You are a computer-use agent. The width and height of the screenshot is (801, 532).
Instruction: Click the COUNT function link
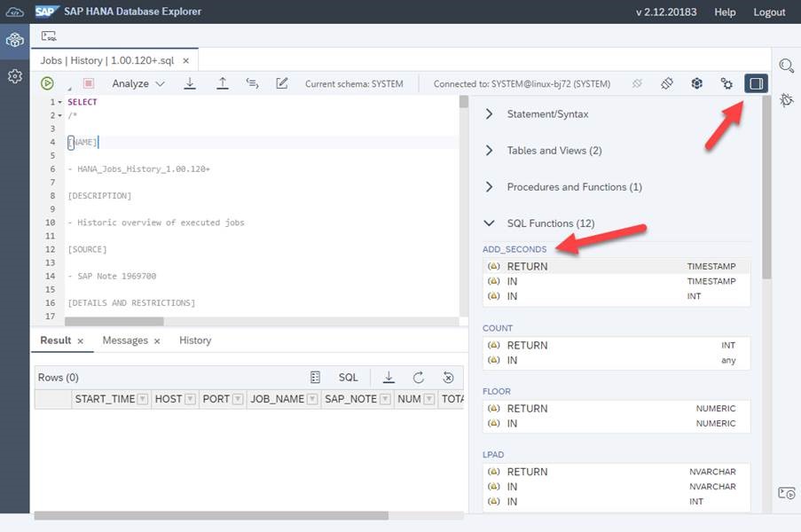[x=498, y=328]
